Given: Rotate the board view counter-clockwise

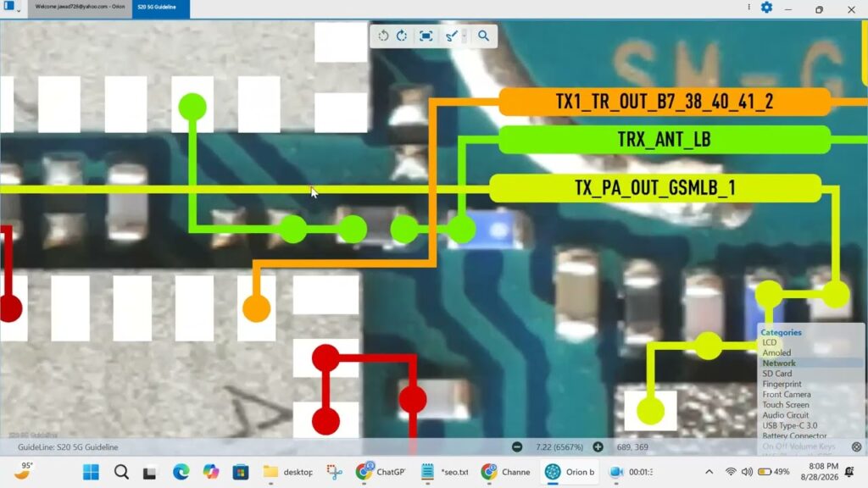Looking at the screenshot, I should coord(383,36).
